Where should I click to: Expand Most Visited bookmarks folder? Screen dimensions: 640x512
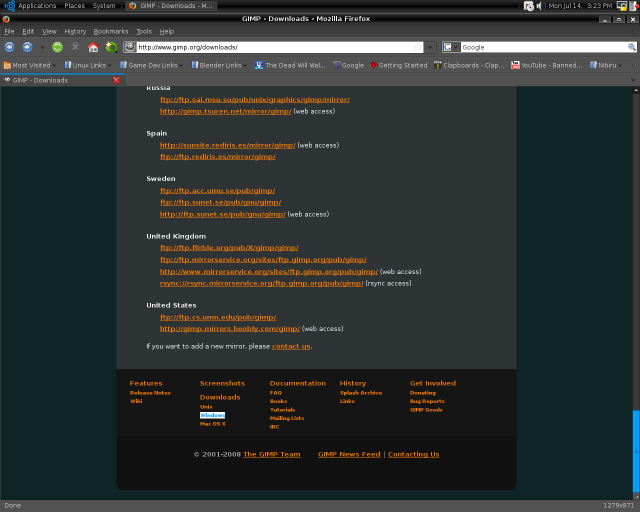click(x=30, y=65)
